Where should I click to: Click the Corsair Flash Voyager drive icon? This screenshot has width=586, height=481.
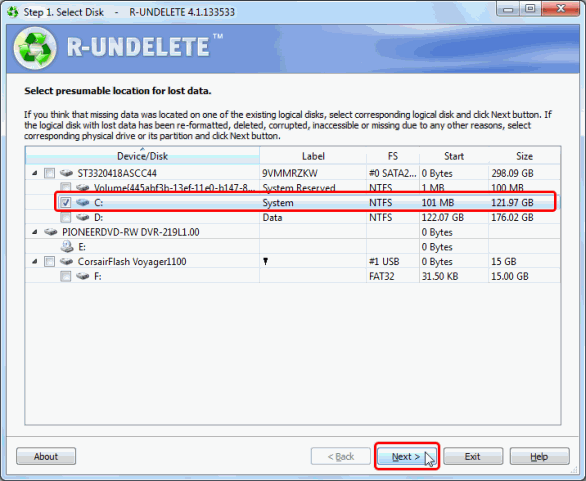pyautogui.click(x=67, y=261)
